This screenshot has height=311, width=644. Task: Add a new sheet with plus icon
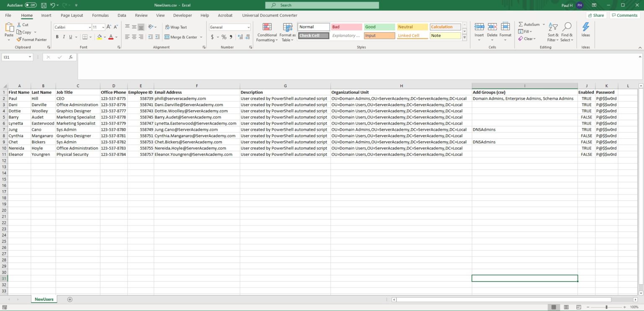[70, 299]
